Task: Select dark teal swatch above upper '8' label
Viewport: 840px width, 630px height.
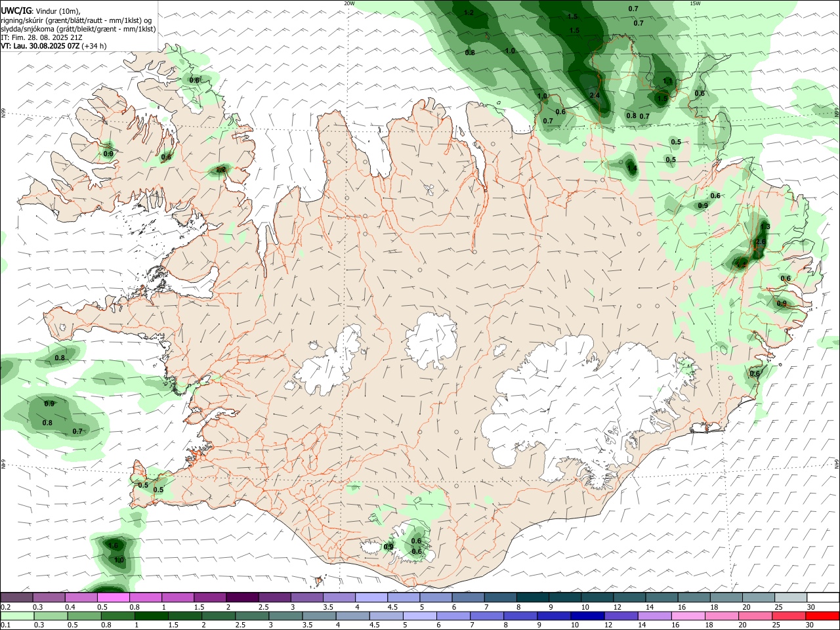Action: [533, 597]
